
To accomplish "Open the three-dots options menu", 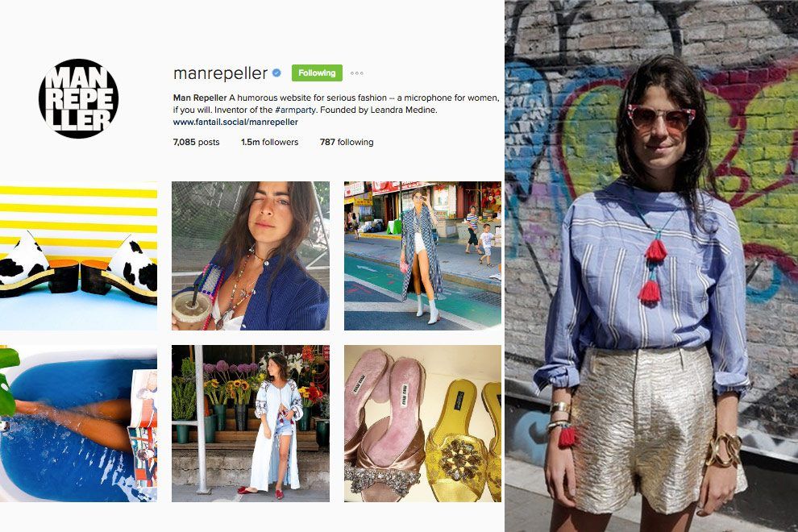I will (x=357, y=73).
